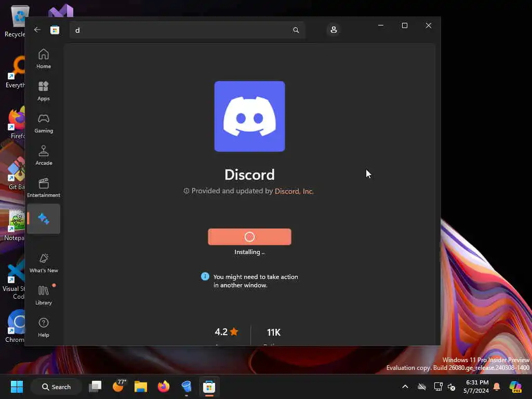This screenshot has height=399, width=532.
Task: Select the Everything desktop shortcut
Action: click(x=16, y=72)
